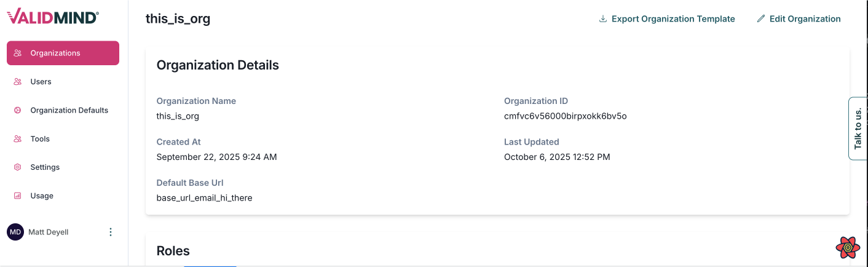Select the Organization ID value text
This screenshot has height=267, width=868.
[x=565, y=116]
